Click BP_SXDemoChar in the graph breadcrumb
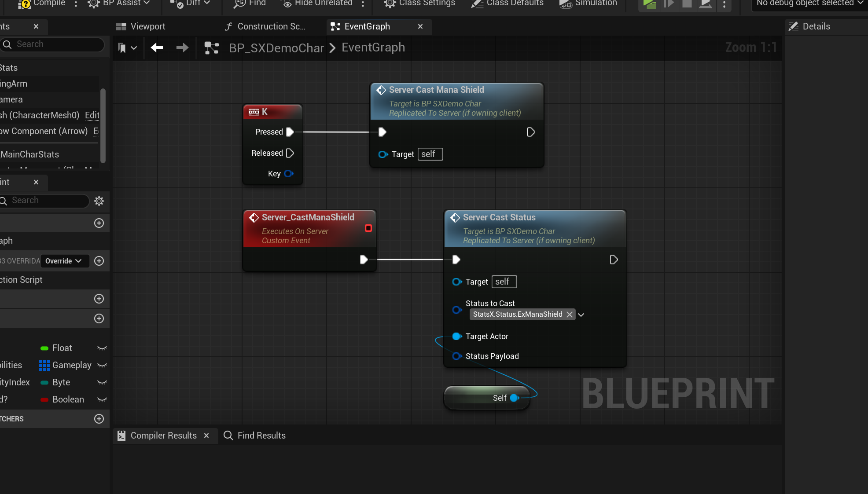Image resolution: width=868 pixels, height=494 pixels. coord(276,48)
